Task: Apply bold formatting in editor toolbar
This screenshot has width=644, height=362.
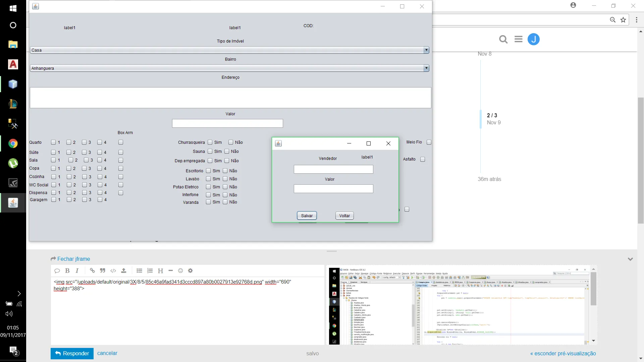Action: pos(67,271)
